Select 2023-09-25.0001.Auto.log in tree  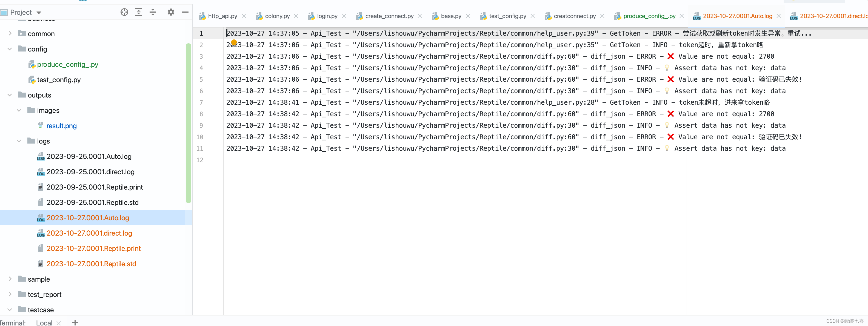pyautogui.click(x=89, y=156)
